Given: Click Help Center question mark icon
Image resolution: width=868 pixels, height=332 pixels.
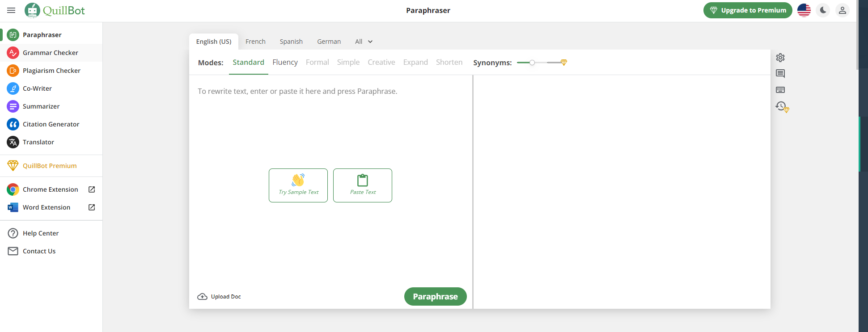Looking at the screenshot, I should point(13,233).
